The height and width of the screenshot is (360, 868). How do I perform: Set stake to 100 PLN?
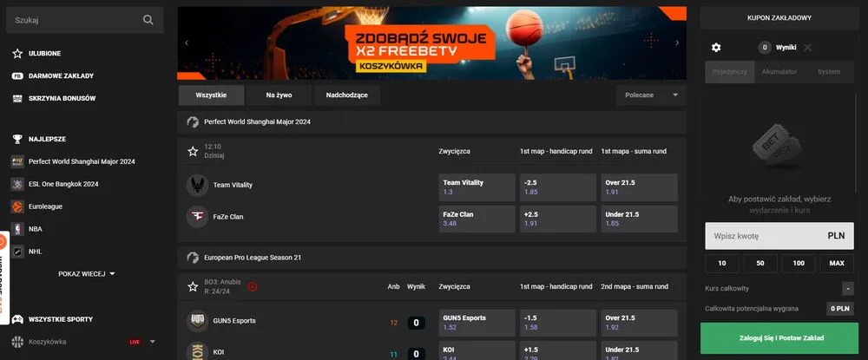(x=799, y=263)
